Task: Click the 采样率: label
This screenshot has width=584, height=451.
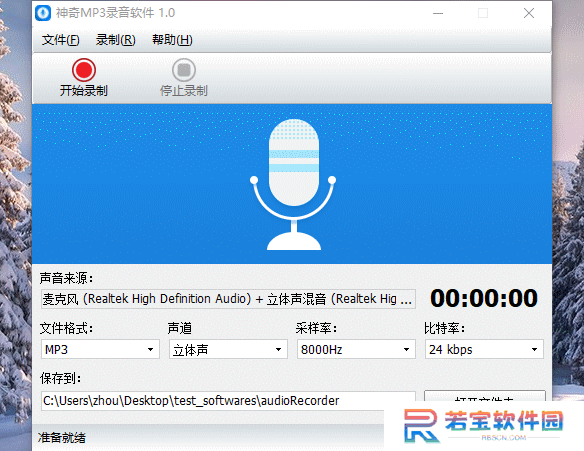Action: click(x=316, y=328)
